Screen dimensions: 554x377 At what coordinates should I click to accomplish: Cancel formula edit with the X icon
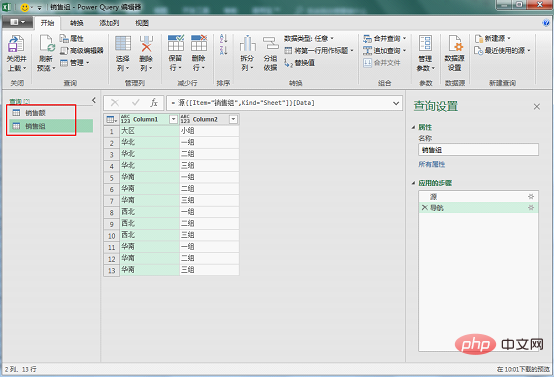pyautogui.click(x=115, y=103)
